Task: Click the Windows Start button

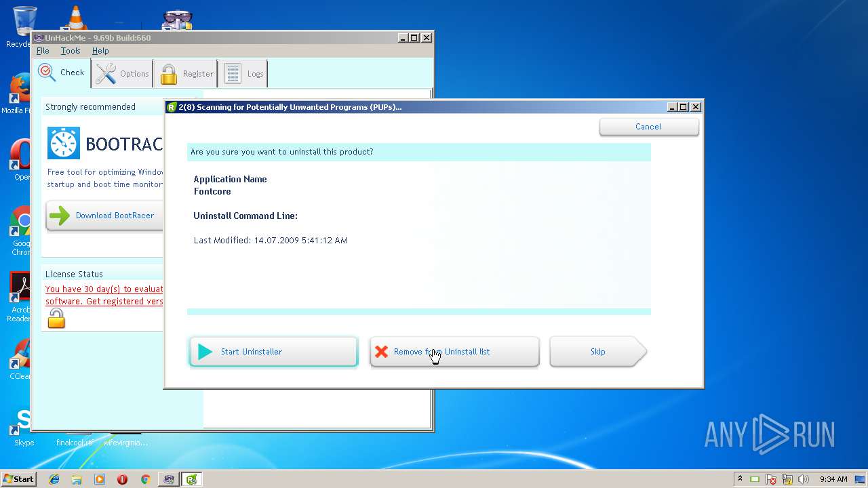Action: click(x=18, y=479)
